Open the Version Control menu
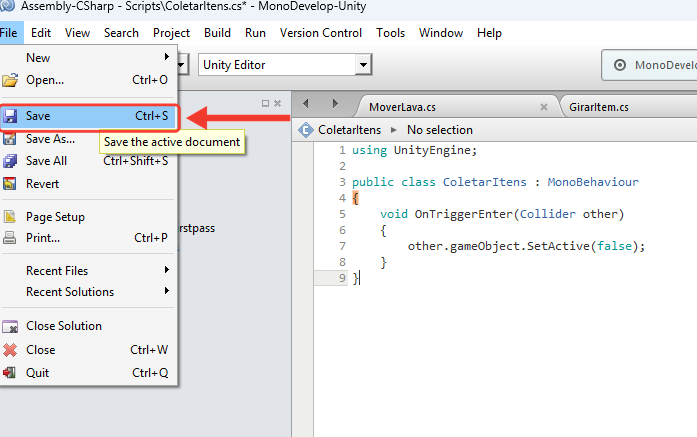Screen dimensions: 697x437 pos(320,33)
